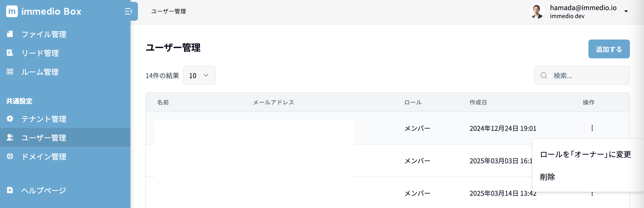The width and height of the screenshot is (644, 208).
Task: Select ロールを「オーナー」に変更 menu option
Action: tap(585, 154)
